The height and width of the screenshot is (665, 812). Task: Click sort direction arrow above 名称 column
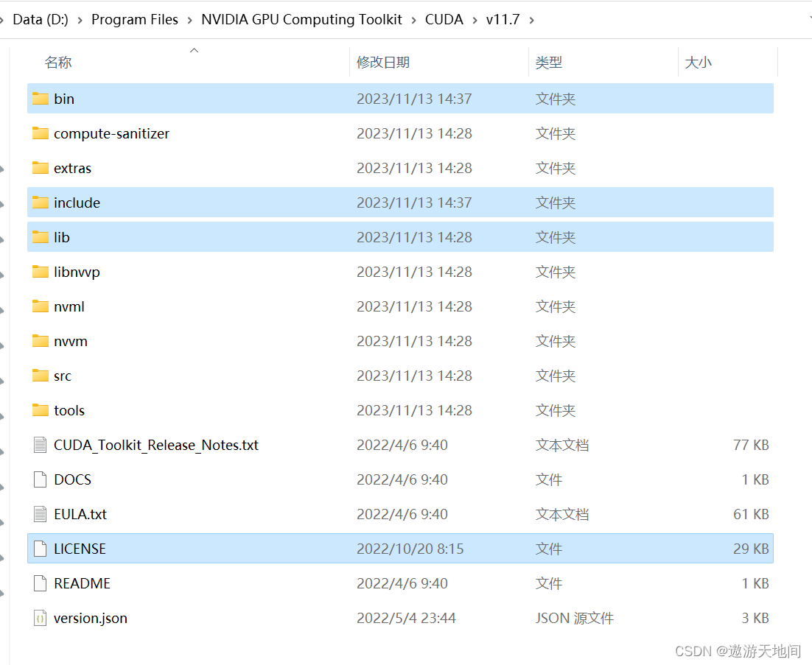click(x=195, y=50)
